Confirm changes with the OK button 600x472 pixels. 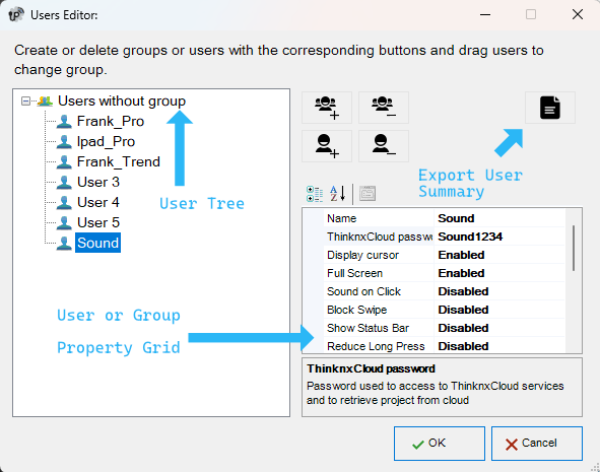pyautogui.click(x=439, y=443)
